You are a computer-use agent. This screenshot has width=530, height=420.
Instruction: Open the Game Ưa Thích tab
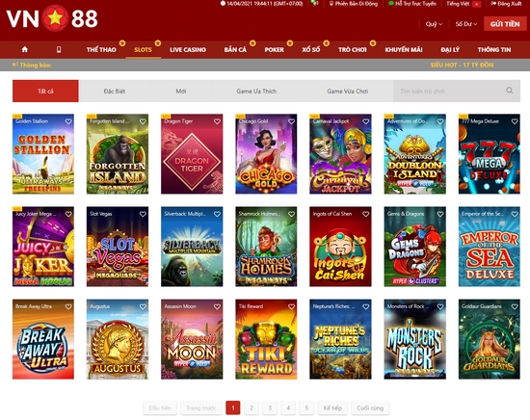[256, 91]
